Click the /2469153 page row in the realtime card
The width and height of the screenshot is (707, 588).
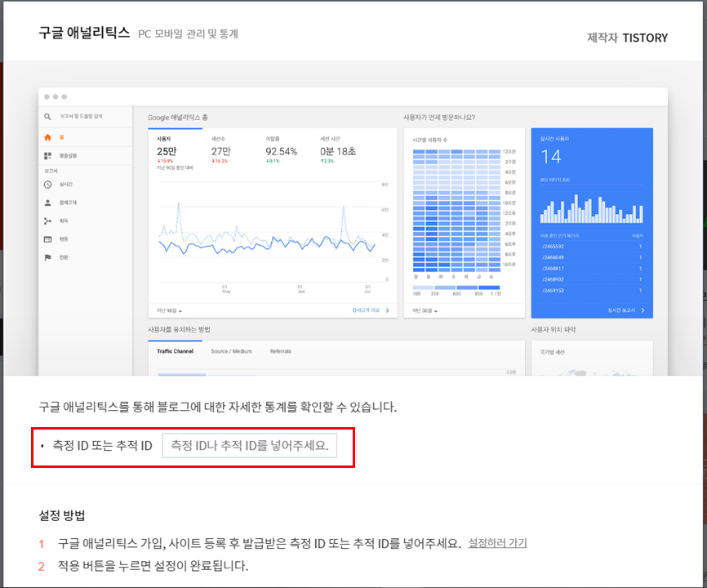click(592, 291)
